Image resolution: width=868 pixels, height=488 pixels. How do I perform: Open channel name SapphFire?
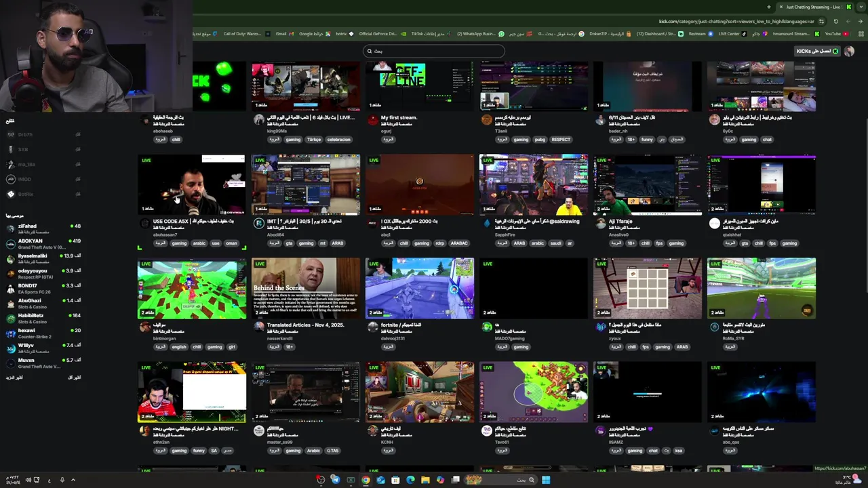pyautogui.click(x=506, y=235)
